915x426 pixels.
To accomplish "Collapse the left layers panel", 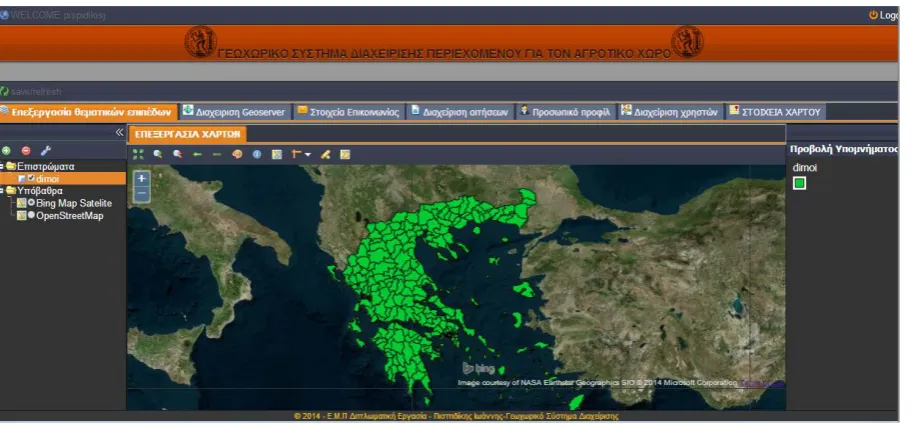I will tap(119, 133).
